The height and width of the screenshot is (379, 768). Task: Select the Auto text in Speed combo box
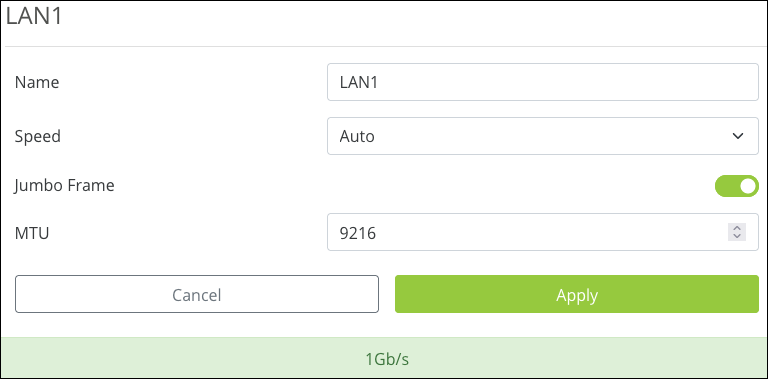coord(357,136)
